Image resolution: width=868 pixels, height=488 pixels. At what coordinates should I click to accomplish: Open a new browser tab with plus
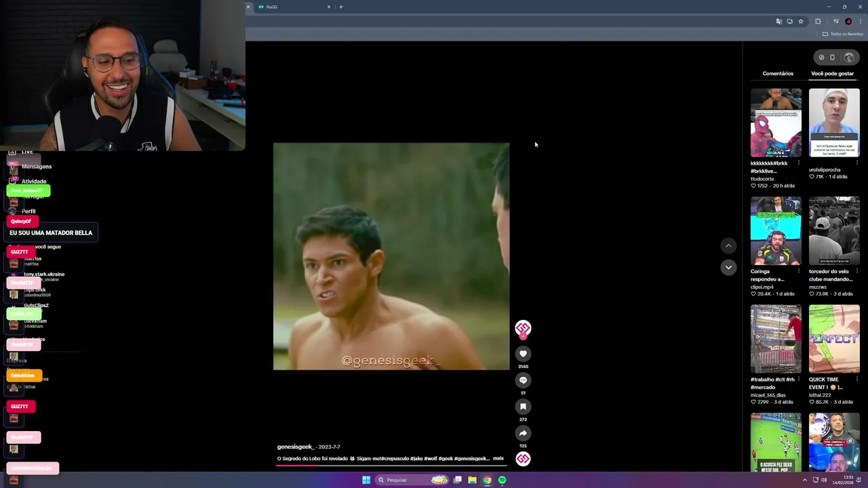tap(341, 7)
